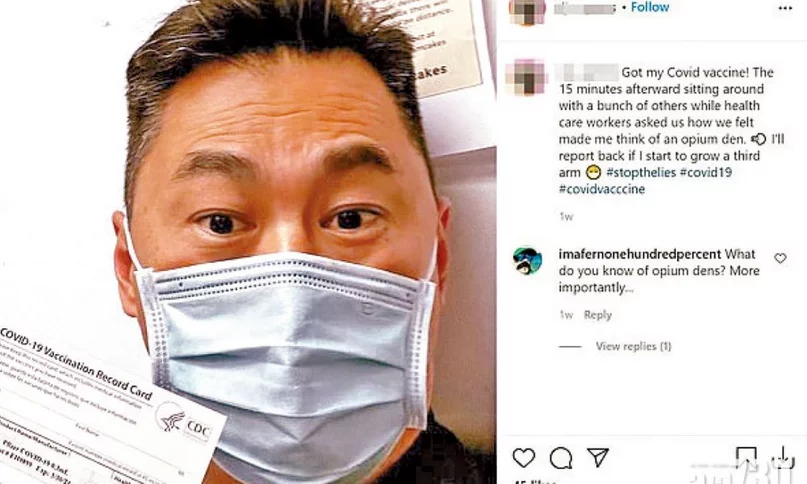Save the post with the bookmark icon

point(746,457)
